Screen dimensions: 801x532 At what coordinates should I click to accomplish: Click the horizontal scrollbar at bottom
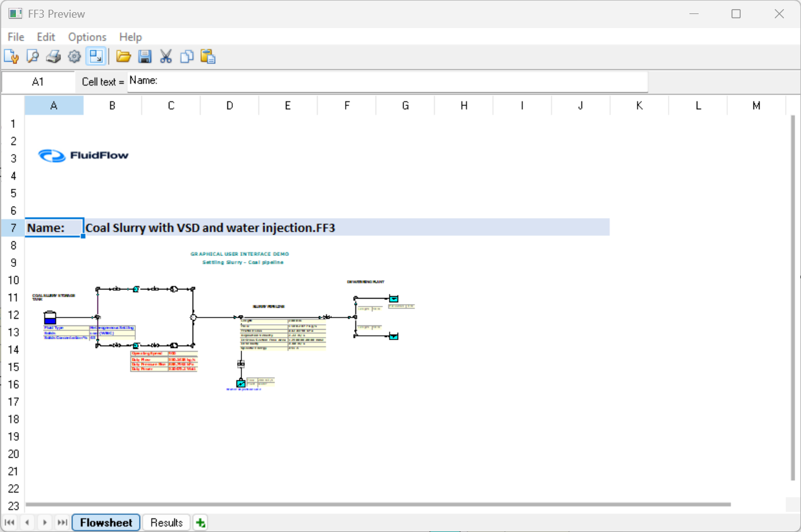click(x=378, y=505)
